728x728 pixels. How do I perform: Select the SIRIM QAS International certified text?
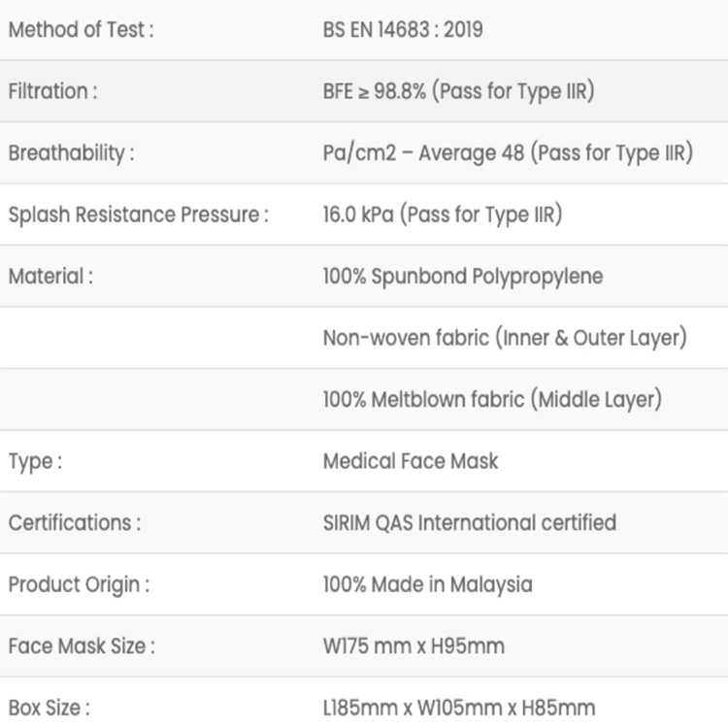click(x=469, y=523)
